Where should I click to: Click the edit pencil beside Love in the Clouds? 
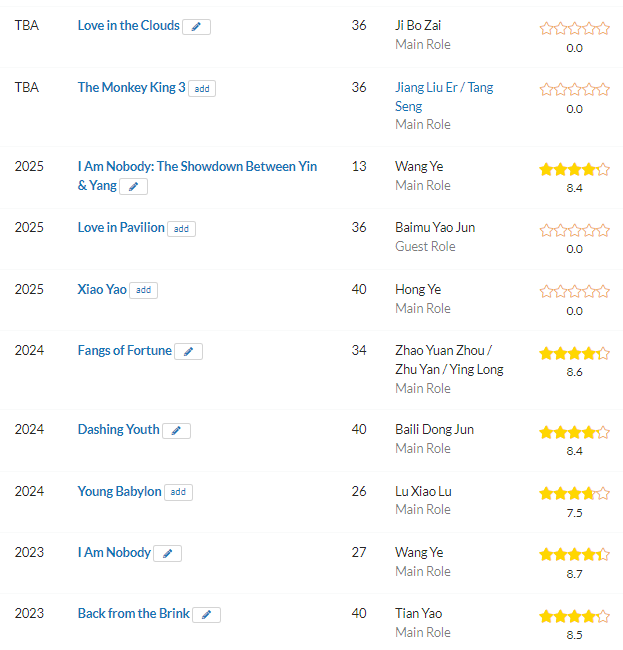click(x=196, y=27)
